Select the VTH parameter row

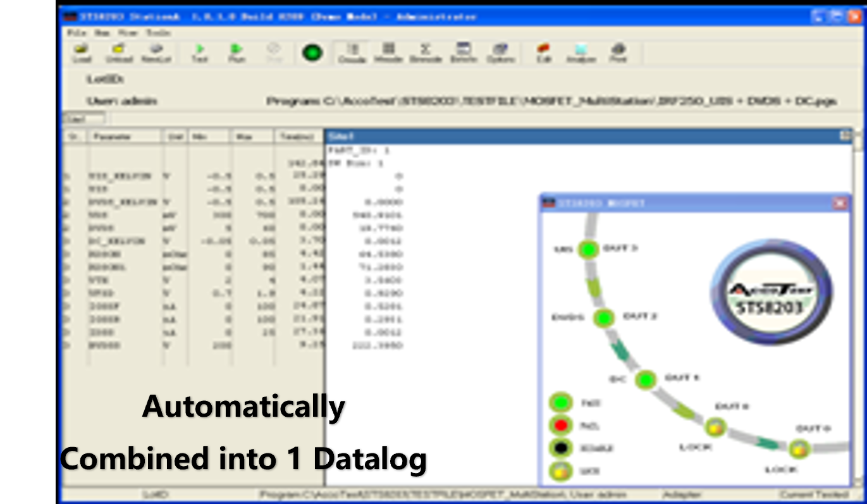pos(193,280)
